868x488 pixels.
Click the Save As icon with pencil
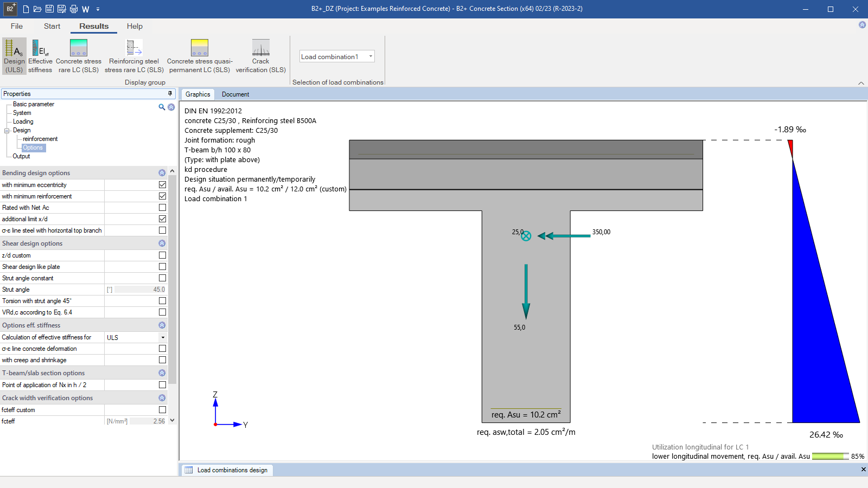[x=61, y=9]
